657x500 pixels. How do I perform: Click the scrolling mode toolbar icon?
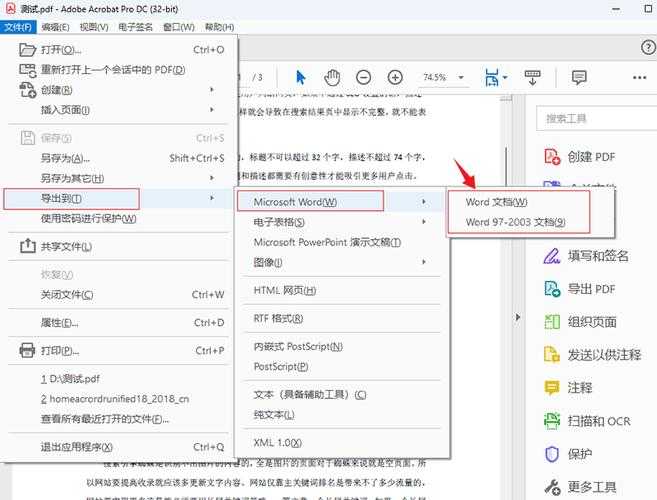coord(533,78)
